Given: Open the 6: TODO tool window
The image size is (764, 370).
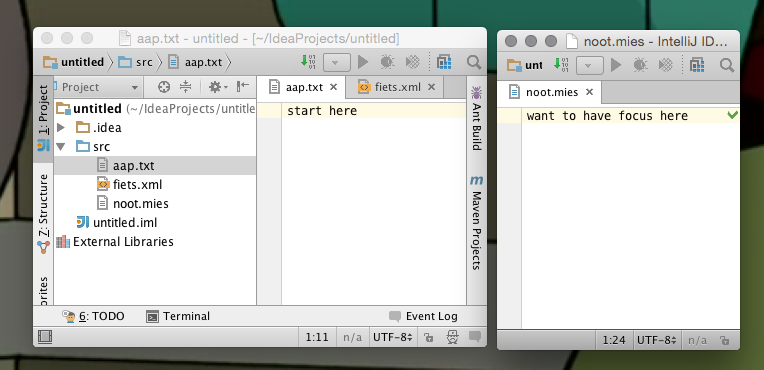Looking at the screenshot, I should (93, 316).
